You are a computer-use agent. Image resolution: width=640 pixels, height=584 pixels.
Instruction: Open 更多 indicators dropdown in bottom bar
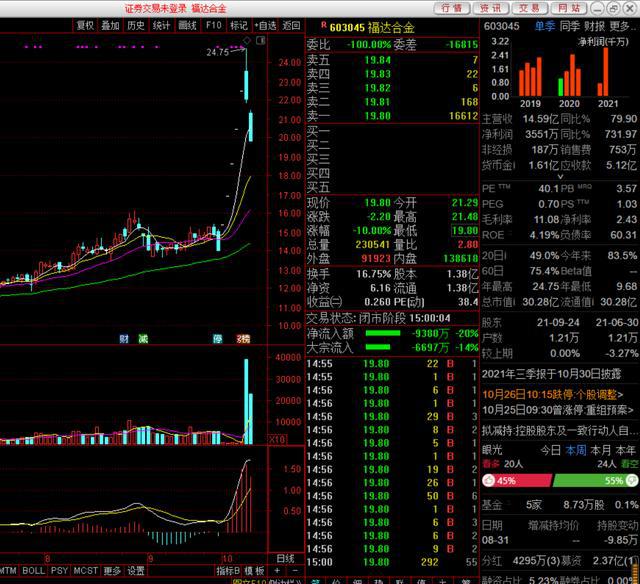click(x=112, y=571)
